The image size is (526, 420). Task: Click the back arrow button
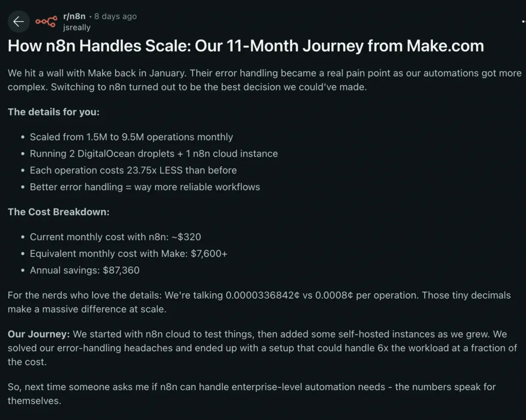[18, 22]
